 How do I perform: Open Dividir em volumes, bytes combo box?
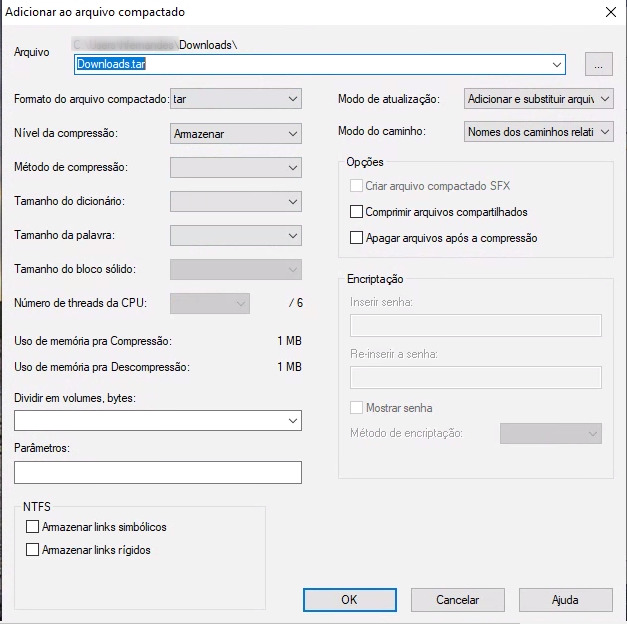(x=158, y=420)
